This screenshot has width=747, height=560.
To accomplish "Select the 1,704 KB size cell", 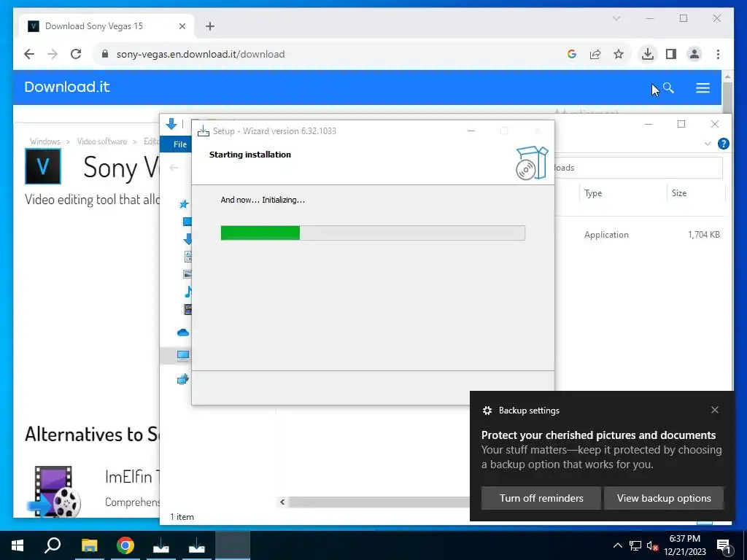I will pos(704,234).
